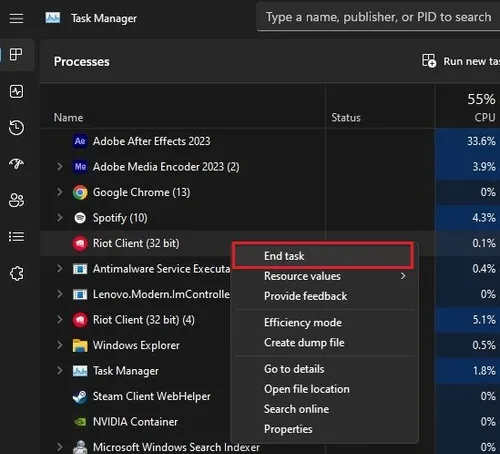This screenshot has width=500, height=454.
Task: Open the App history icon in sidebar
Action: 16,128
